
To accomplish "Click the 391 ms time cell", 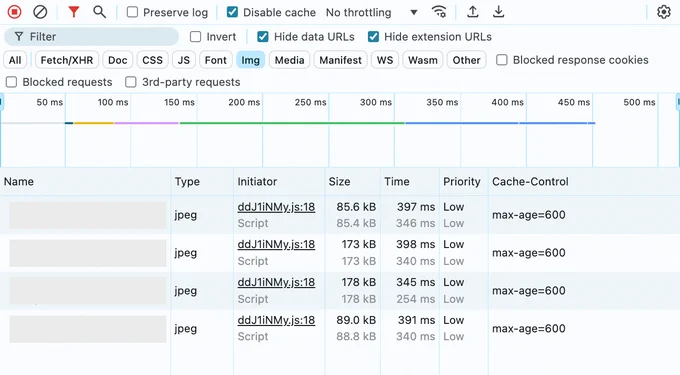I will [x=416, y=320].
